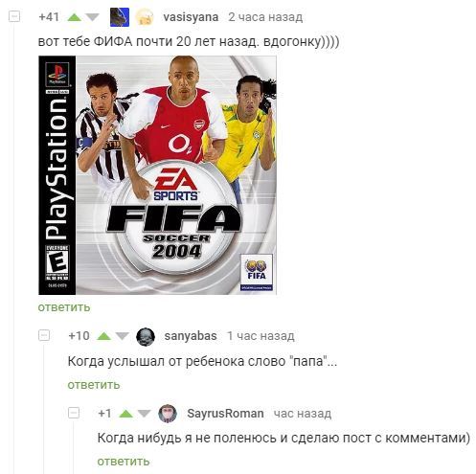
Task: Reply to vasisyana via ответить
Action: pyautogui.click(x=64, y=307)
